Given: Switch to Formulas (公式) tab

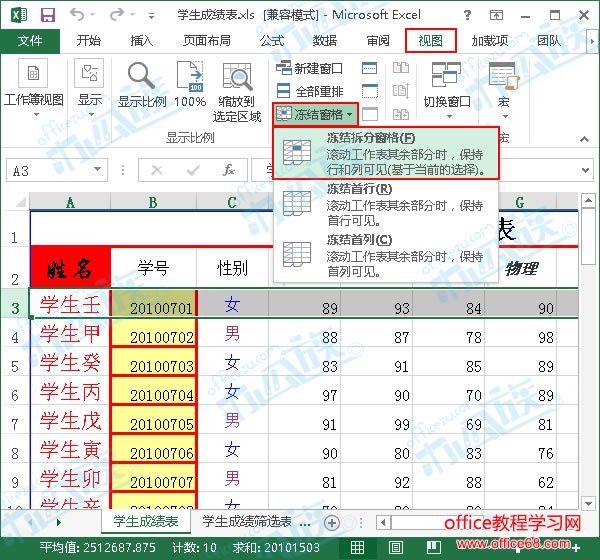Looking at the screenshot, I should (272, 41).
